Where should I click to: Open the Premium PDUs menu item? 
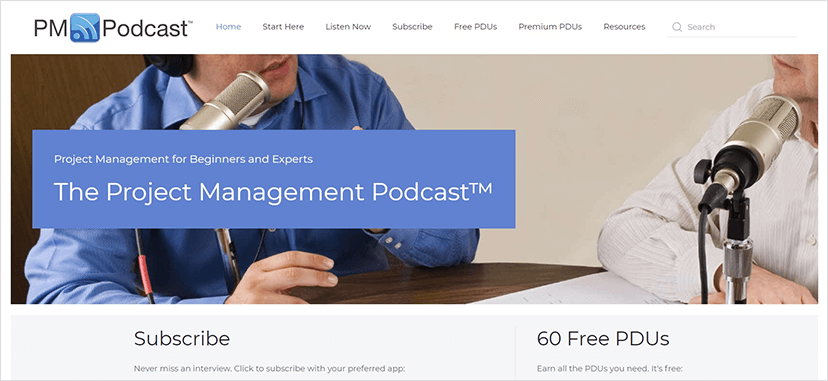[550, 26]
